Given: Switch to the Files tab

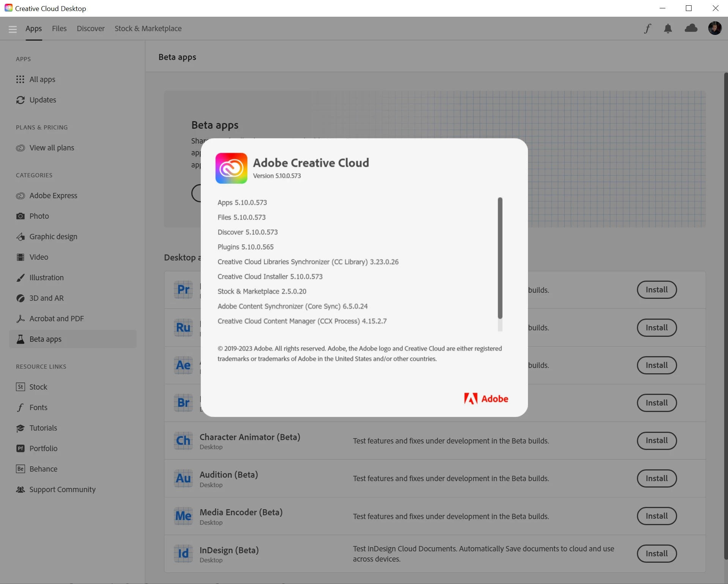Looking at the screenshot, I should (x=59, y=28).
